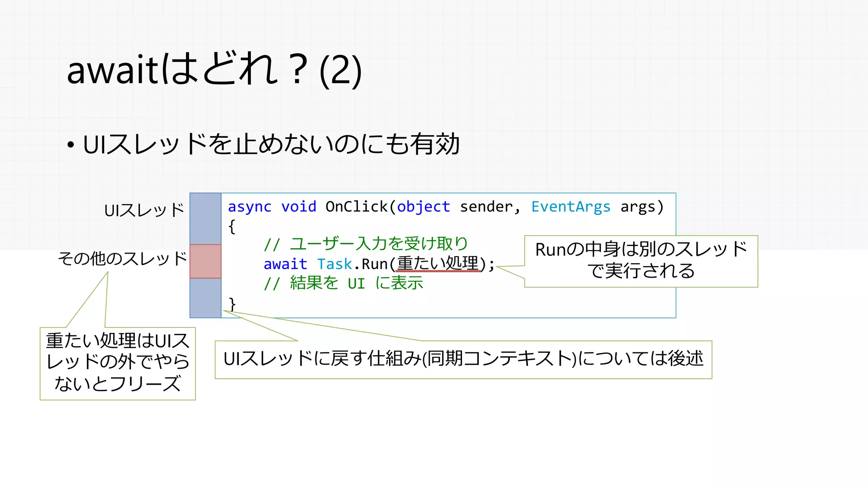Click the label "その他のスレッド"
Image resolution: width=868 pixels, height=488 pixels.
tap(122, 258)
